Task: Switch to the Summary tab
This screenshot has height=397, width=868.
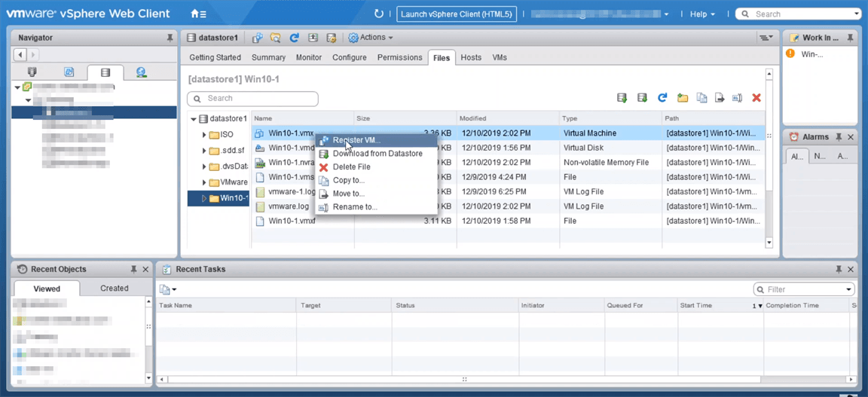Action: (268, 57)
